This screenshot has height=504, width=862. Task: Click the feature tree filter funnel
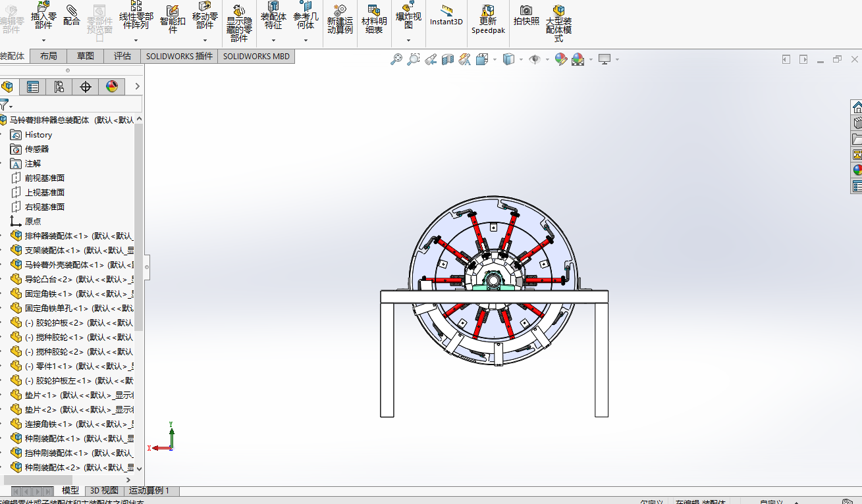(5, 105)
